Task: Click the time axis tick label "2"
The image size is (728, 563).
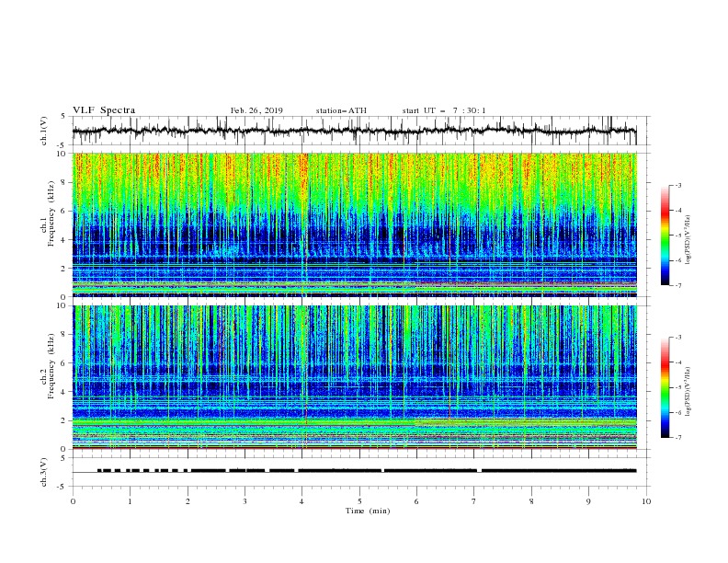Action: (x=188, y=501)
